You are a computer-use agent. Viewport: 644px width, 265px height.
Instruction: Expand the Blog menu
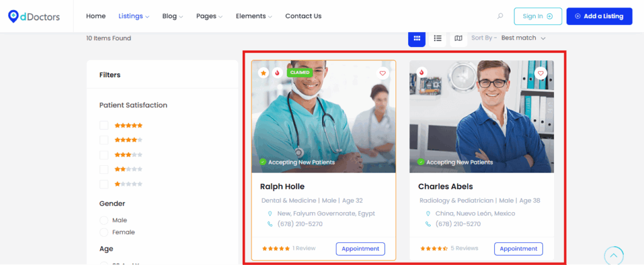pos(172,16)
